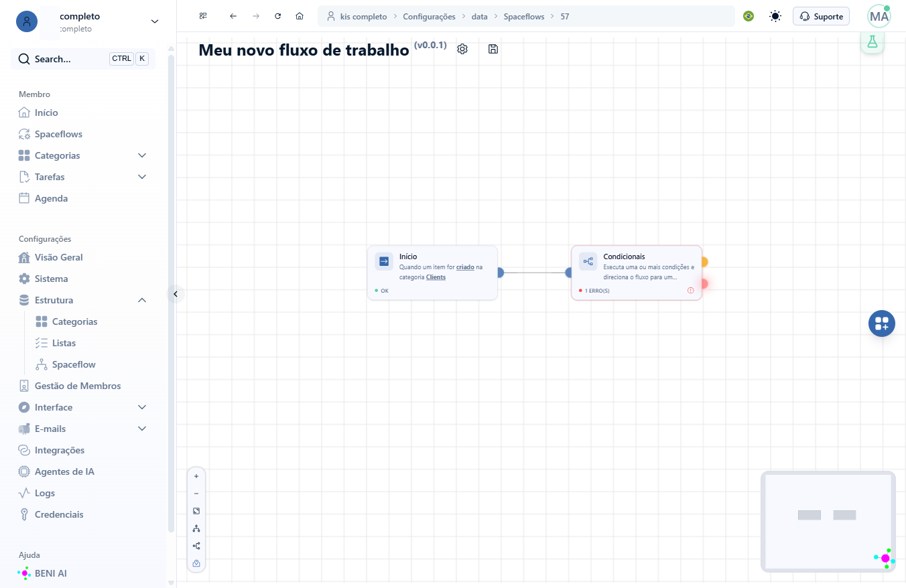Image resolution: width=906 pixels, height=588 pixels.
Task: Click the floating BENI AI dots near minimap
Action: pyautogui.click(x=885, y=558)
